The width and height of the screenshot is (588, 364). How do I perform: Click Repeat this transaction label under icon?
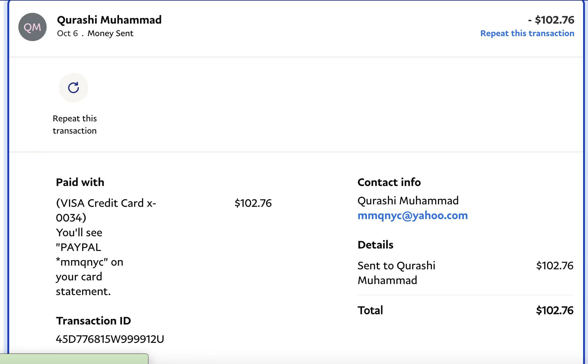[74, 124]
